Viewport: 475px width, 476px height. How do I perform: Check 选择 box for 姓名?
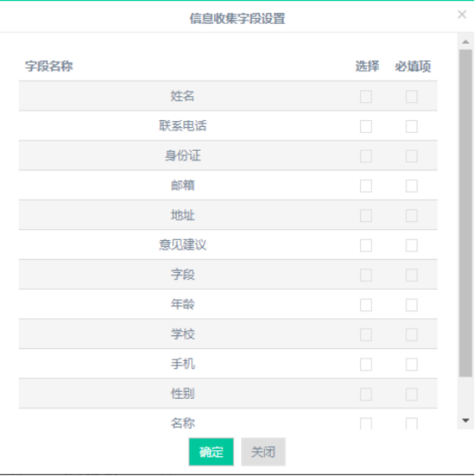pos(366,97)
